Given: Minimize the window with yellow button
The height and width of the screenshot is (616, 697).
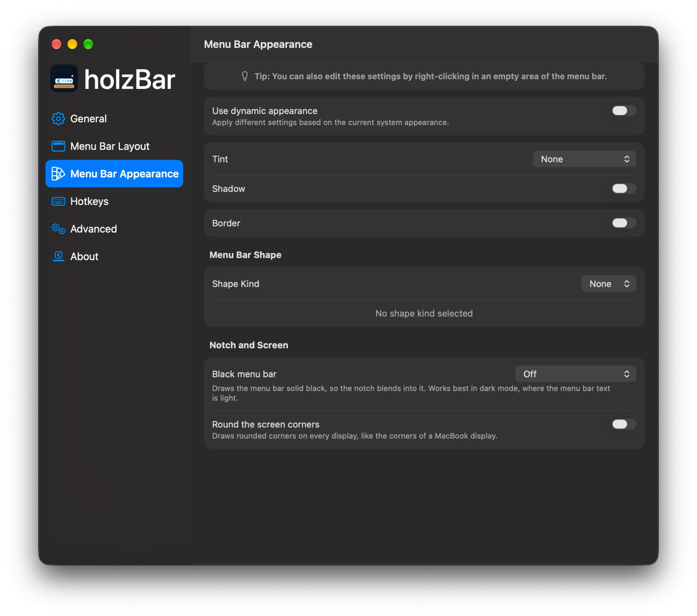Looking at the screenshot, I should pyautogui.click(x=72, y=44).
